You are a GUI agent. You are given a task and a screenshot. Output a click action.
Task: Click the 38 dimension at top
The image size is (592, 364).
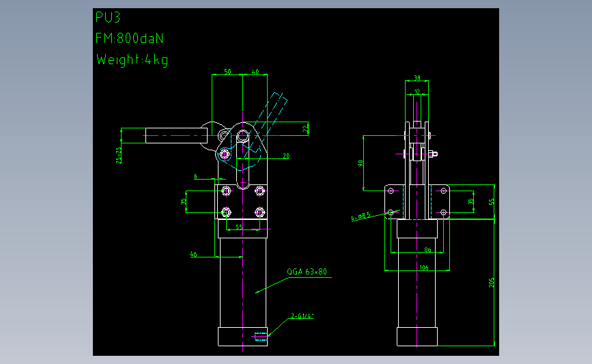pyautogui.click(x=417, y=78)
